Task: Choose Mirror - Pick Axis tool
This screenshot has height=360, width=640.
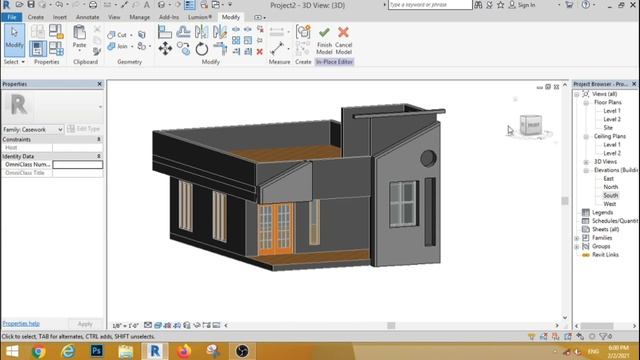Action: pyautogui.click(x=201, y=32)
